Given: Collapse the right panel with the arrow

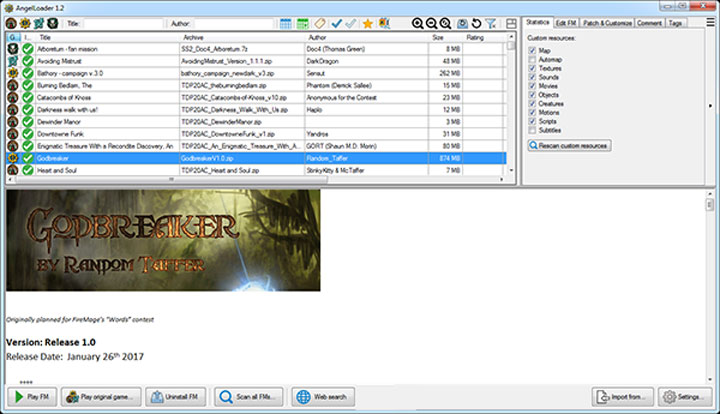Looking at the screenshot, I should (710, 104).
